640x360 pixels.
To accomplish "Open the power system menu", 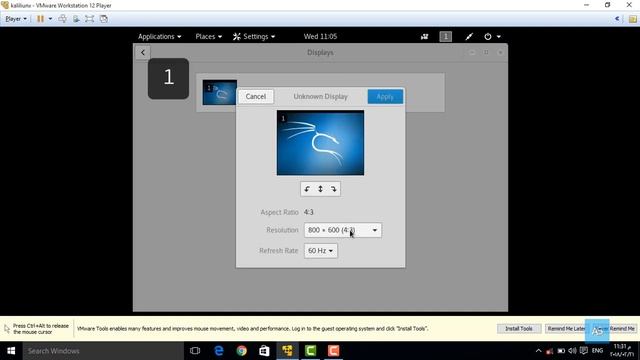I will (x=492, y=37).
